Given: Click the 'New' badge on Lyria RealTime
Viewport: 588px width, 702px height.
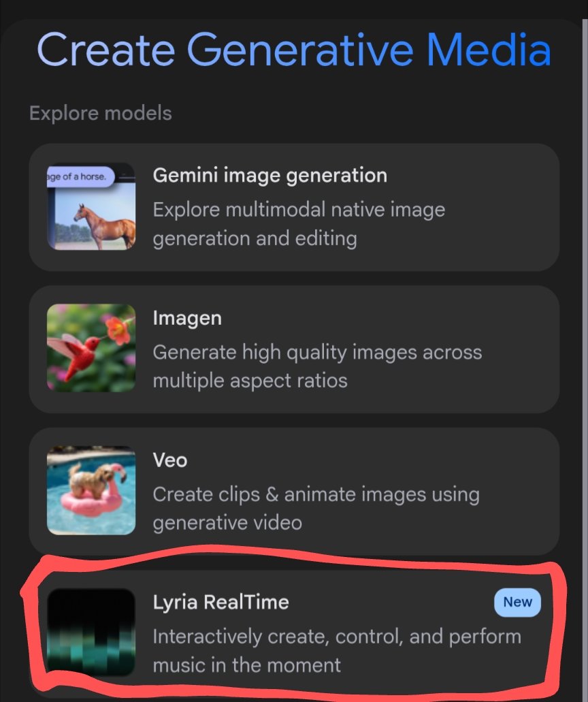Looking at the screenshot, I should tap(517, 602).
